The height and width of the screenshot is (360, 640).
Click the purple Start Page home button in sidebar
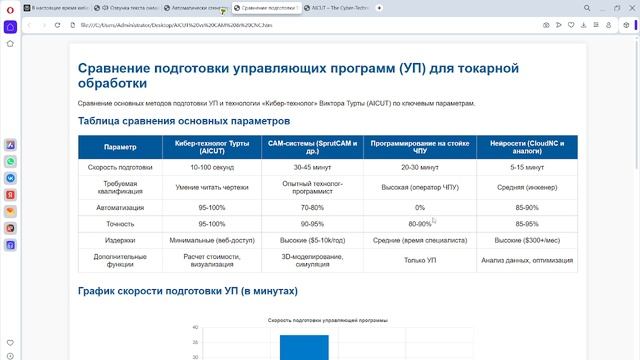(10, 27)
